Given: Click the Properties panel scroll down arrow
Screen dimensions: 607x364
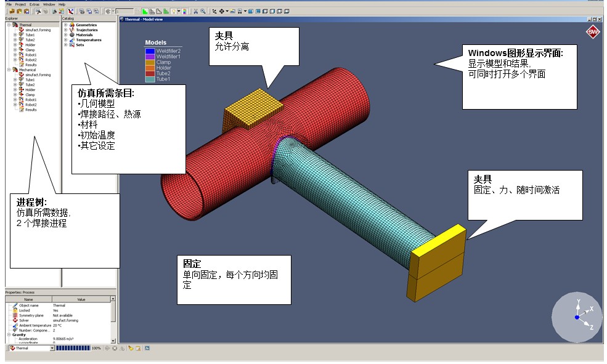Looking at the screenshot, I should 113,341.
